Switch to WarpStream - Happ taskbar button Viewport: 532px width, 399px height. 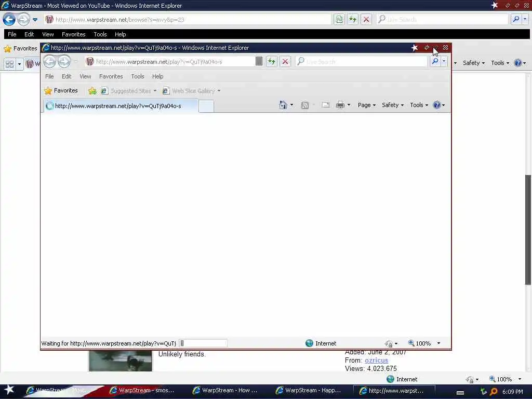click(x=308, y=391)
